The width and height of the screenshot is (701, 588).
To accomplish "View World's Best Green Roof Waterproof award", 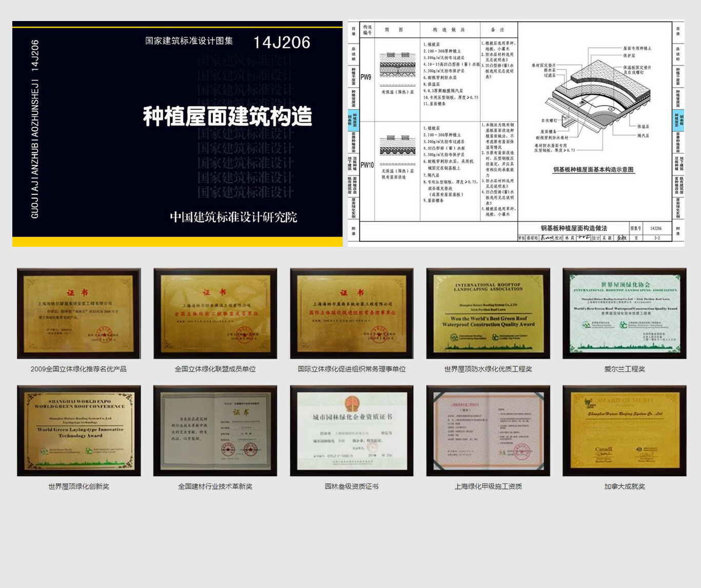I will [x=488, y=313].
